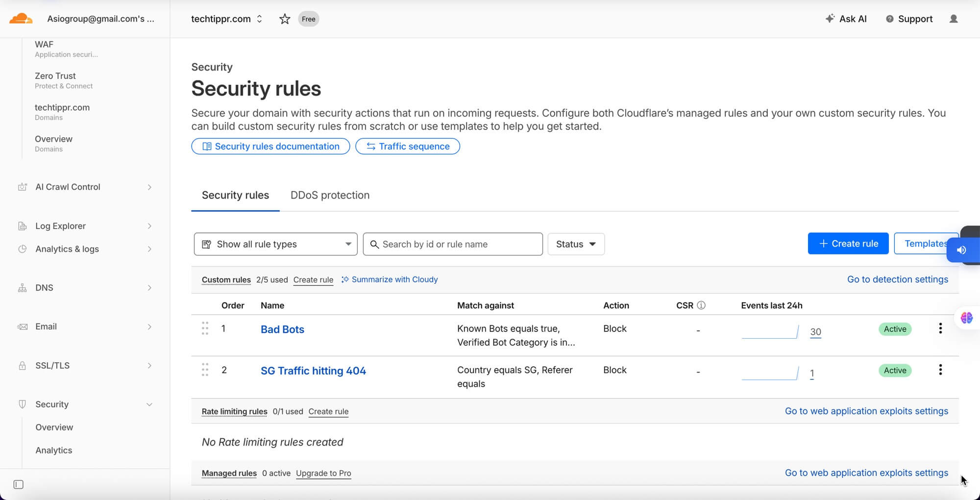The image size is (980, 500).
Task: Click the Security shield icon in sidebar
Action: coord(23,404)
